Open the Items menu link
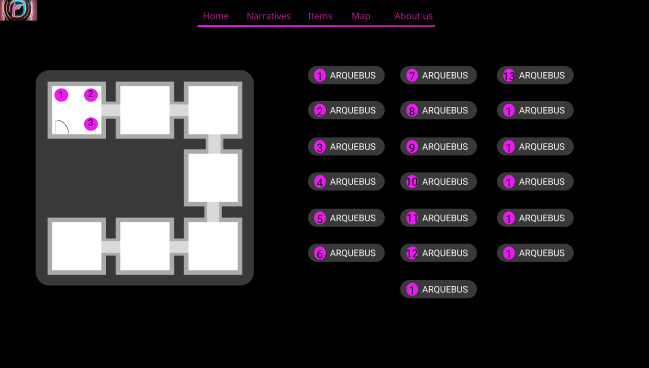Screen dimensions: 649x368 [x=320, y=16]
